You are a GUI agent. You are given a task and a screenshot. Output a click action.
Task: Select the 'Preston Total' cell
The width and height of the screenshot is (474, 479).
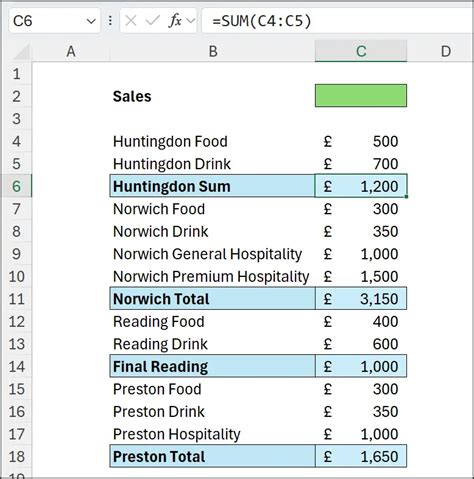coord(213,456)
